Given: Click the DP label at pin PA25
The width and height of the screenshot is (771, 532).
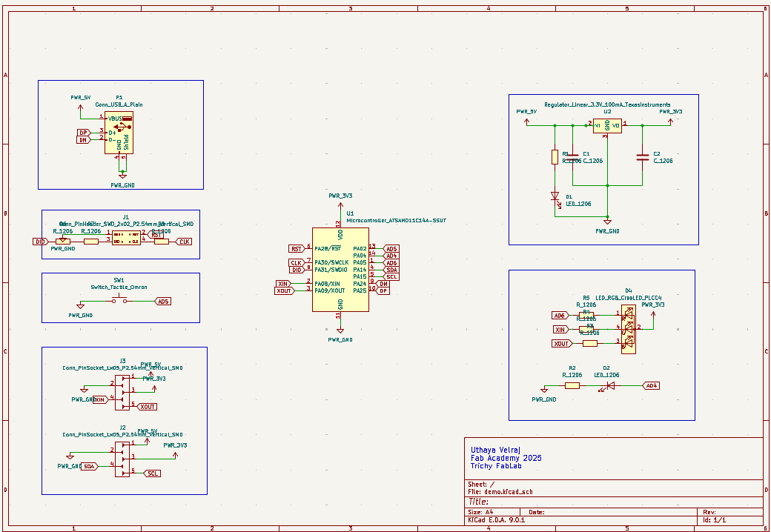Looking at the screenshot, I should pyautogui.click(x=383, y=290).
